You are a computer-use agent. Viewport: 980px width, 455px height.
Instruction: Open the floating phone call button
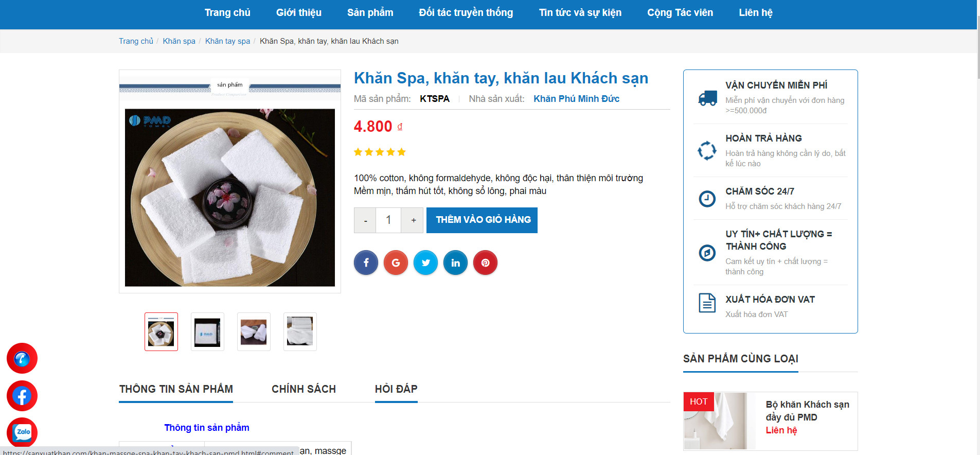(22, 358)
